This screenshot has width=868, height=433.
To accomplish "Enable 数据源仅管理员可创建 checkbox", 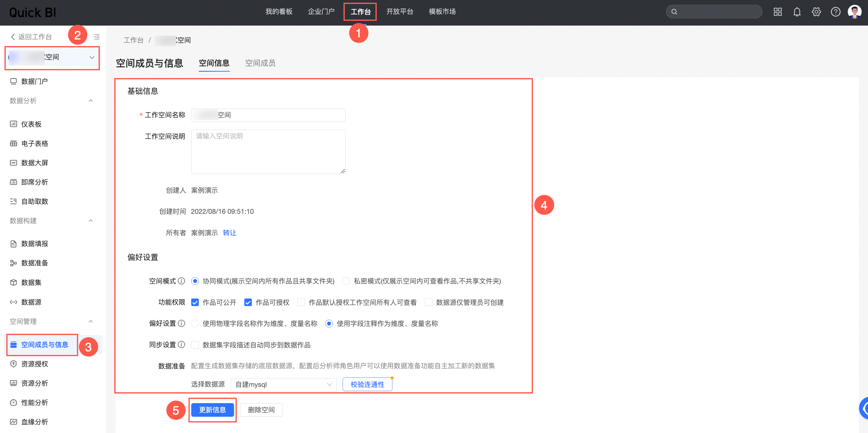I will [428, 302].
